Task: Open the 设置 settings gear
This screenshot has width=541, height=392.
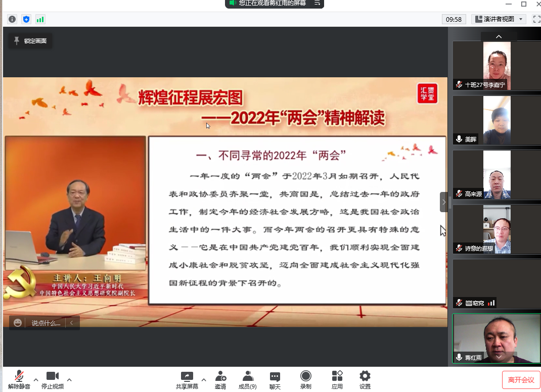Action: tap(365, 379)
